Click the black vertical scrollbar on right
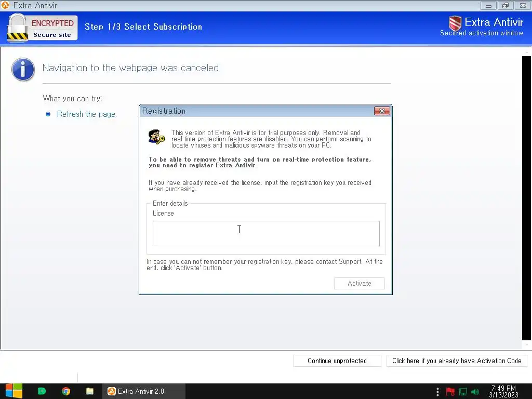Image resolution: width=532 pixels, height=399 pixels. (526, 198)
